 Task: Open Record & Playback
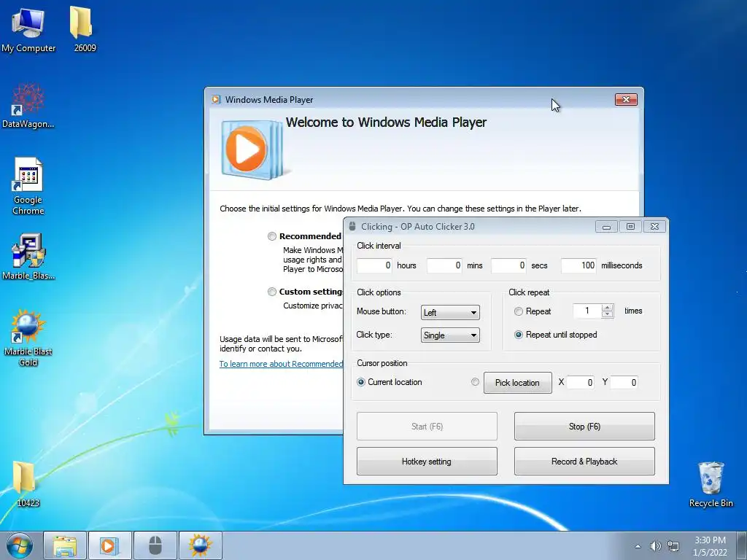[x=584, y=461]
